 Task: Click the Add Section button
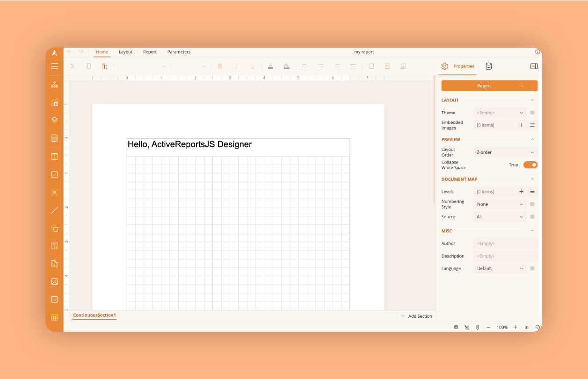click(x=416, y=316)
